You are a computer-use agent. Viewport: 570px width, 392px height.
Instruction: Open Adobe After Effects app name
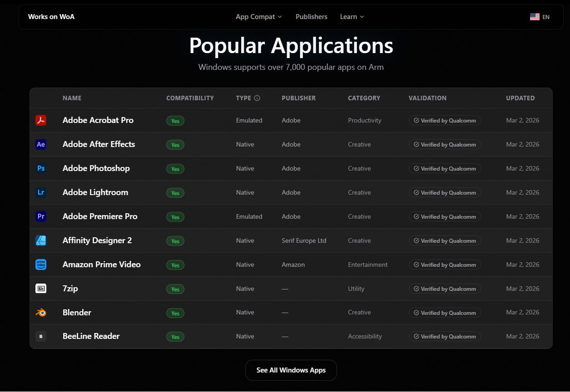(99, 144)
